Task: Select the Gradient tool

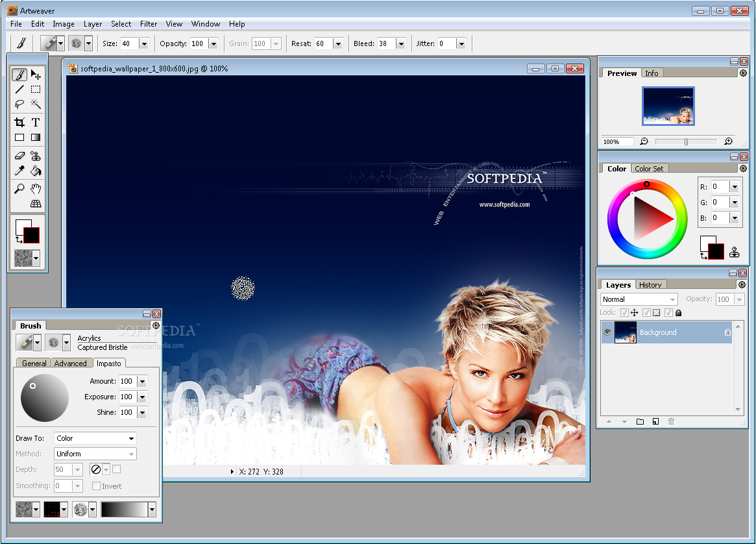Action: (x=36, y=138)
